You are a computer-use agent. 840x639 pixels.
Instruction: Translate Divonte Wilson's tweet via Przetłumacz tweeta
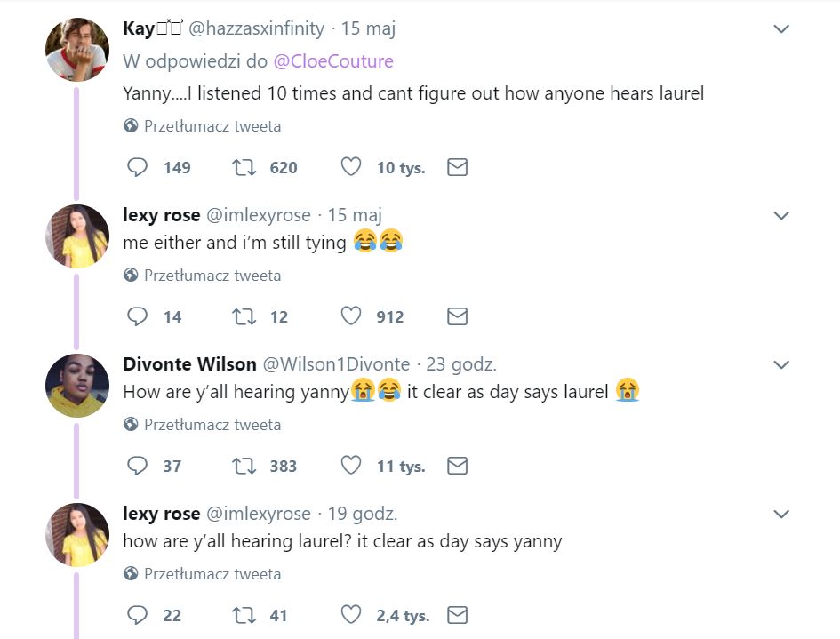tap(212, 425)
